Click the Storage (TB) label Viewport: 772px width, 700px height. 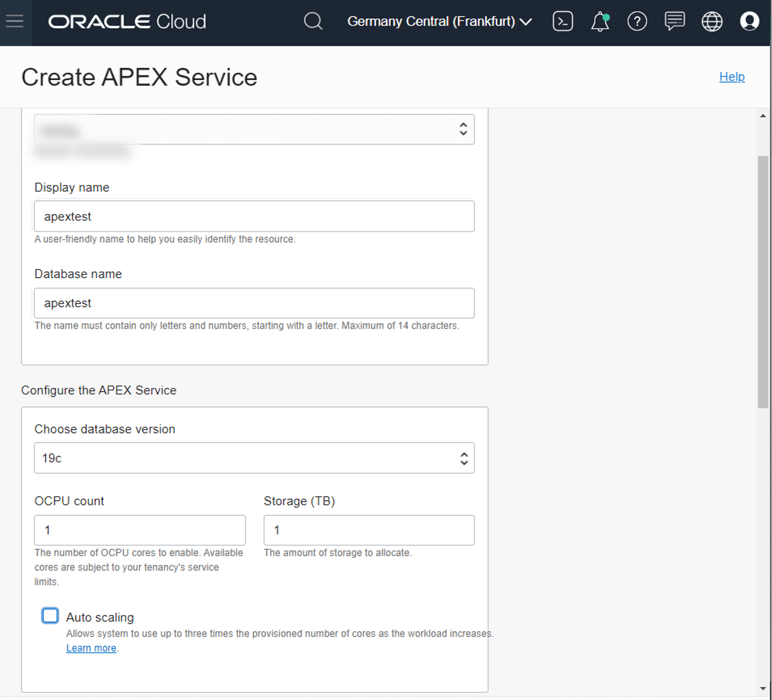click(299, 501)
